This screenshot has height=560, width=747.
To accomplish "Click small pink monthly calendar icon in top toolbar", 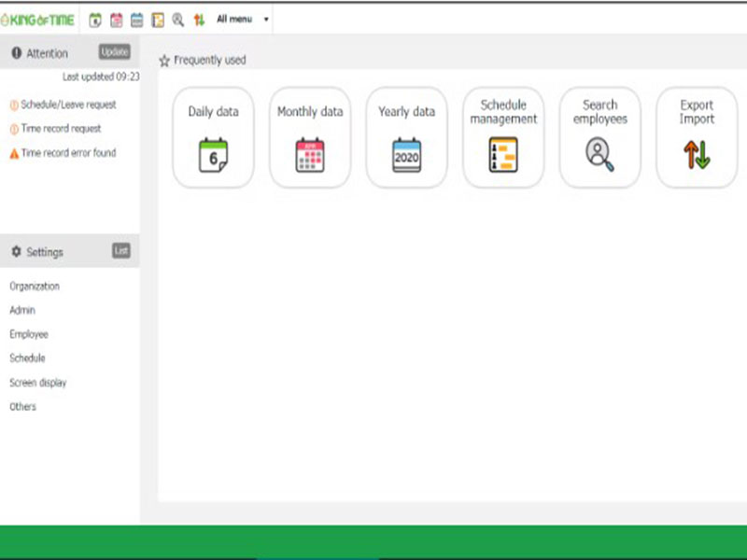I will click(x=116, y=20).
